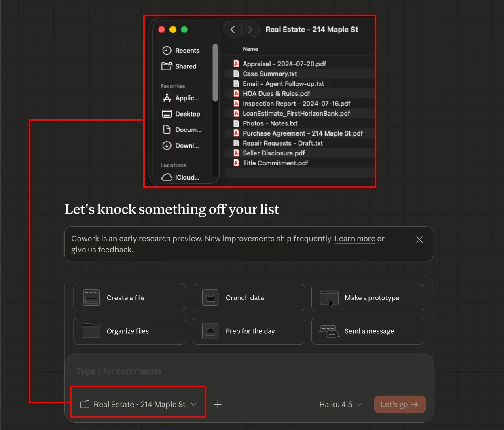The height and width of the screenshot is (430, 504).
Task: Choose the Crunch data suggestion
Action: pos(248,298)
